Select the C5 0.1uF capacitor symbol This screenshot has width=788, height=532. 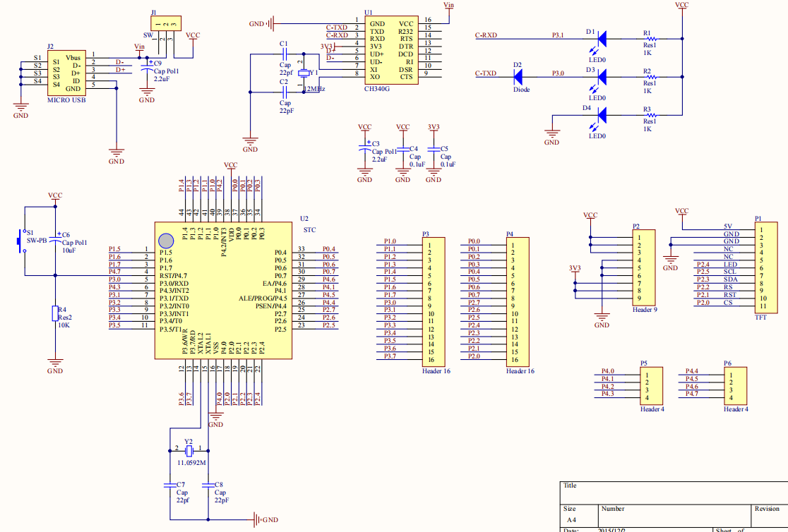pyautogui.click(x=434, y=150)
